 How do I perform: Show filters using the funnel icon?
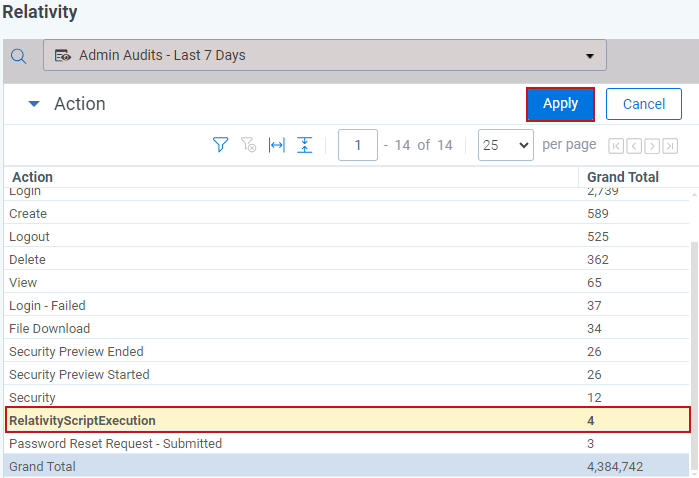(x=220, y=145)
